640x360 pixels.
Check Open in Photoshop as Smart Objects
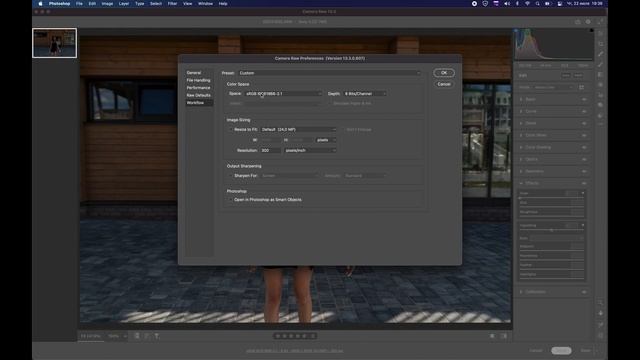point(231,200)
